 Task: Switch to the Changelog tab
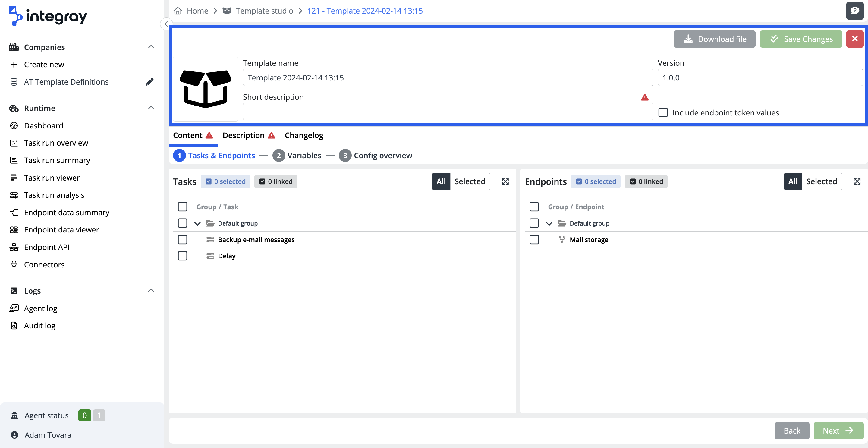coord(303,135)
